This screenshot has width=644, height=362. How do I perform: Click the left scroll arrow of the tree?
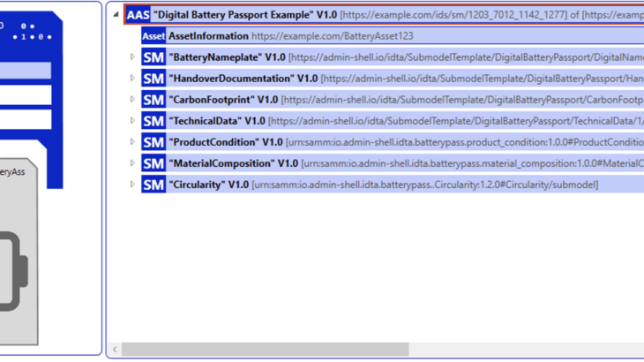coord(115,350)
